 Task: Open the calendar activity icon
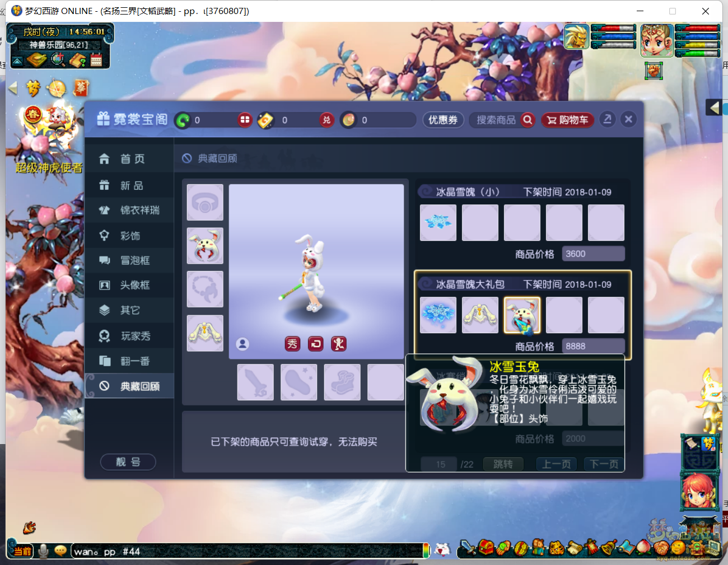(x=96, y=59)
